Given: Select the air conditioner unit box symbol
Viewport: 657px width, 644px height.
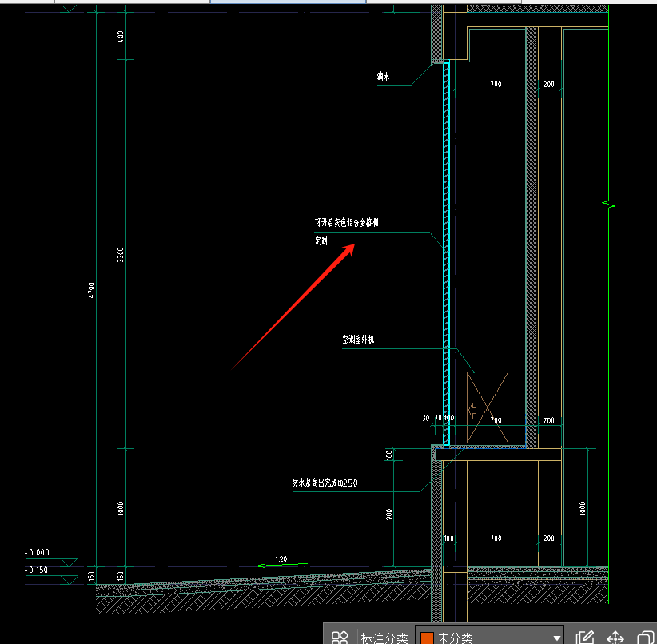Looking at the screenshot, I should click(488, 407).
